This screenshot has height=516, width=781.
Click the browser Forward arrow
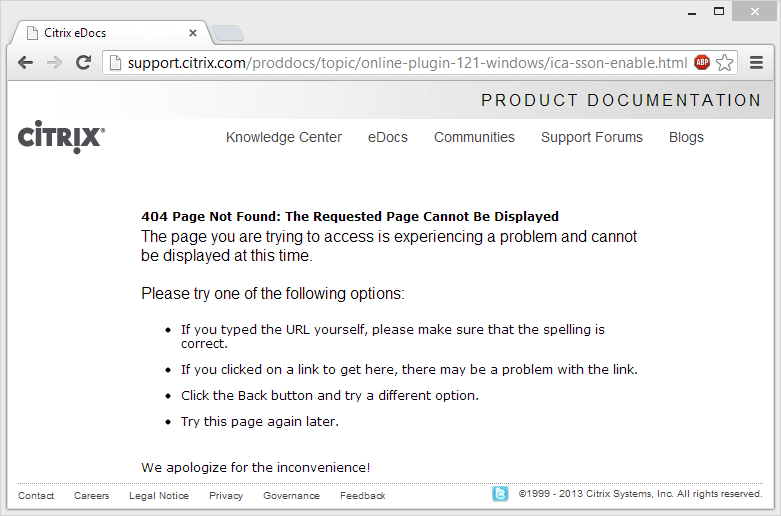coord(54,63)
